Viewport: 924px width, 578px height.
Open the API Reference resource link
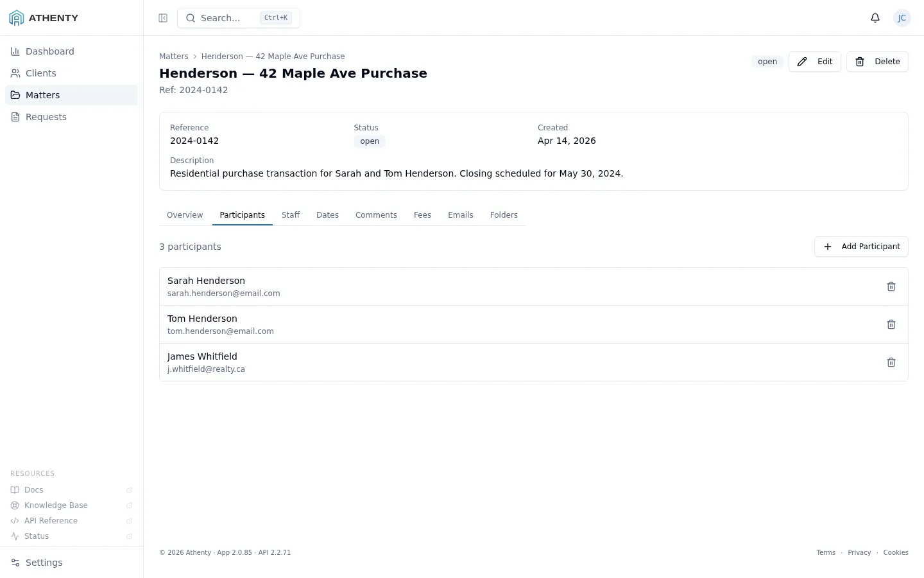click(x=71, y=521)
